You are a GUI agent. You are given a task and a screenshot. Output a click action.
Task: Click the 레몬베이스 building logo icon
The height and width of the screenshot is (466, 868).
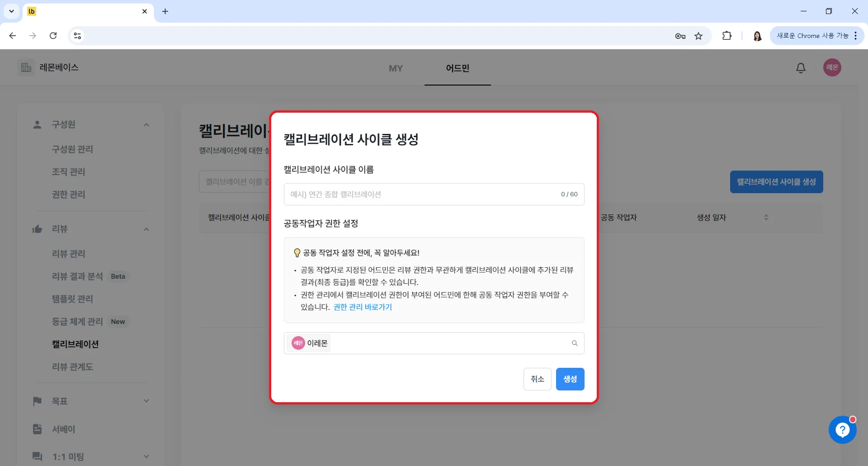click(26, 67)
